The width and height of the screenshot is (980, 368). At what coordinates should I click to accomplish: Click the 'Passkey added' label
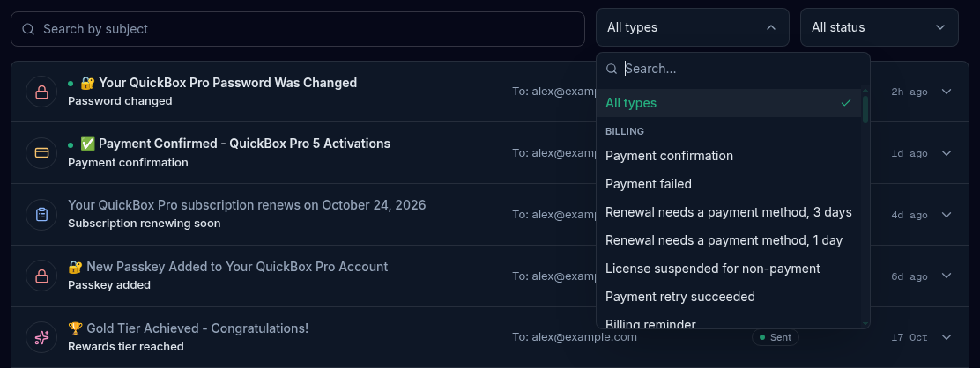click(109, 285)
